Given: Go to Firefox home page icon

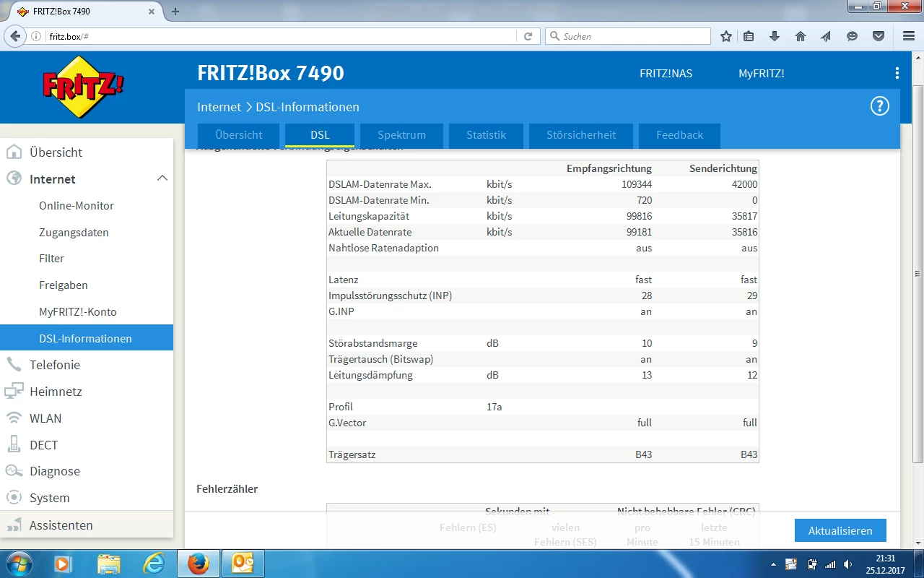Looking at the screenshot, I should (801, 36).
